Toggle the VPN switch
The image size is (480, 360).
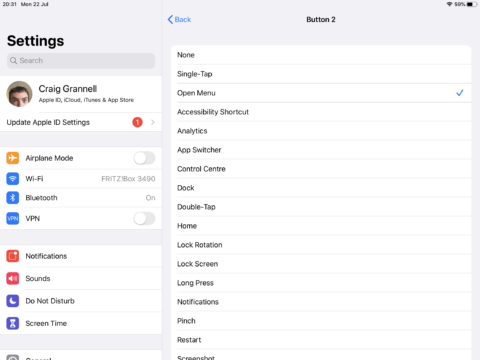[144, 218]
